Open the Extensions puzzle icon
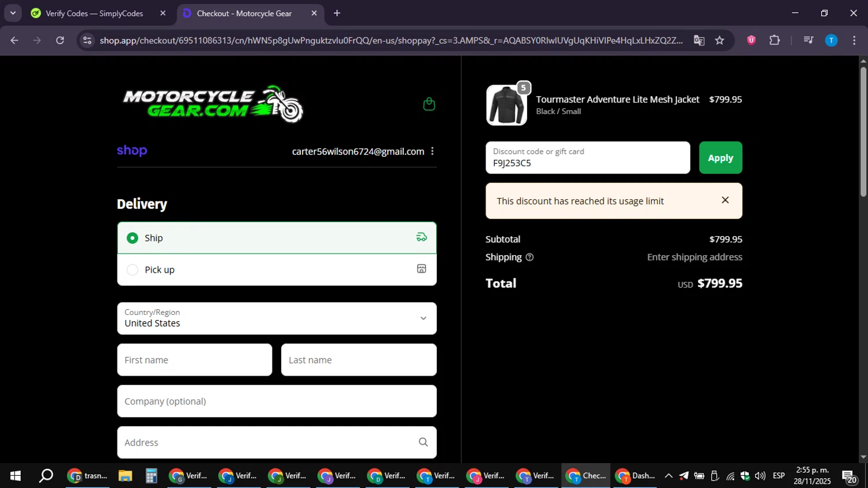868x488 pixels. tap(774, 41)
